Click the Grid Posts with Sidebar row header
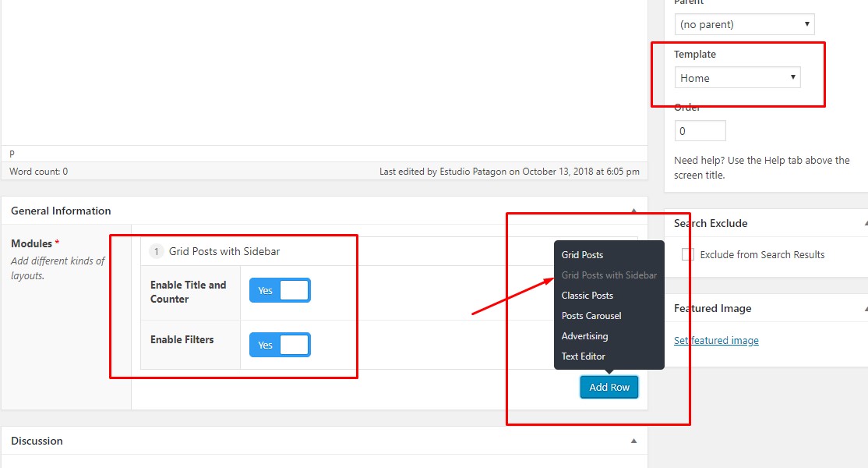The width and height of the screenshot is (868, 468). (224, 251)
